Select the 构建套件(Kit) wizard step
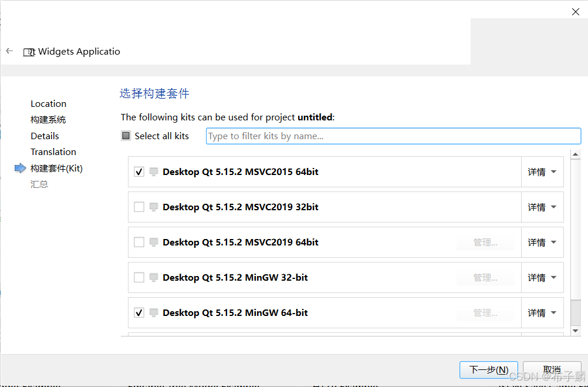Screen dimensions: 588x387 (56, 168)
